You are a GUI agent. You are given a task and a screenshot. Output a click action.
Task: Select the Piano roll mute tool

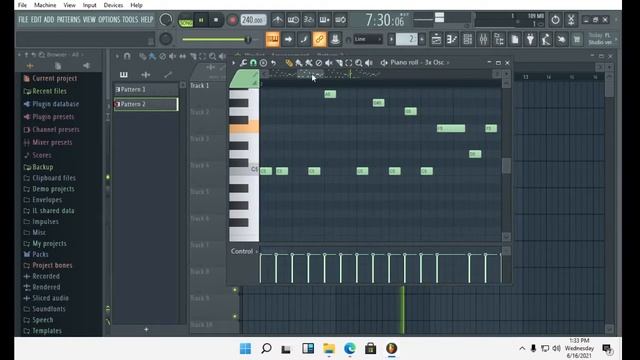click(x=329, y=63)
